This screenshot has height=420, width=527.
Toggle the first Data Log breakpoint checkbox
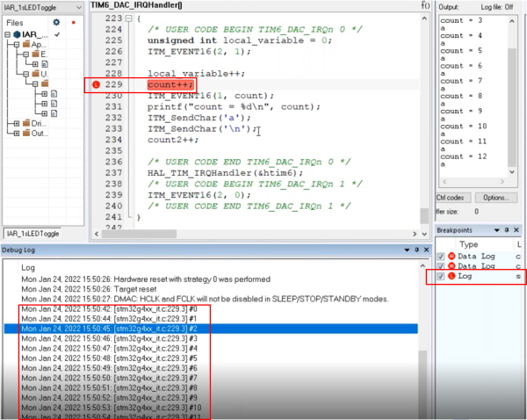[441, 257]
